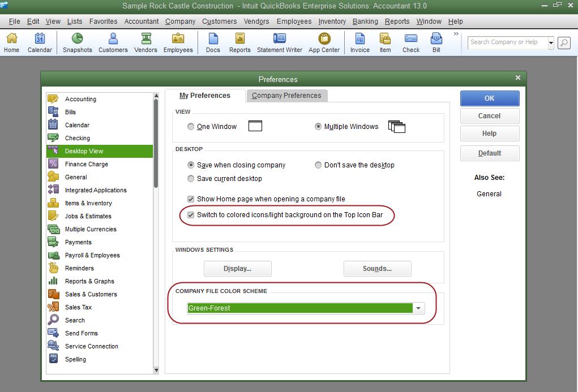
Task: Select Jobs & Estimates preferences
Action: click(100, 216)
